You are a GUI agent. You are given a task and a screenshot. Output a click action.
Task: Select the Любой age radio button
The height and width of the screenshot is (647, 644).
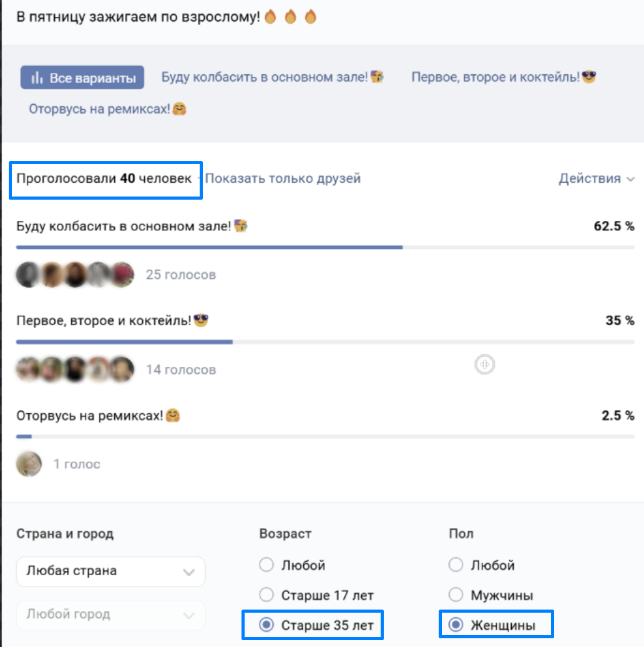266,566
